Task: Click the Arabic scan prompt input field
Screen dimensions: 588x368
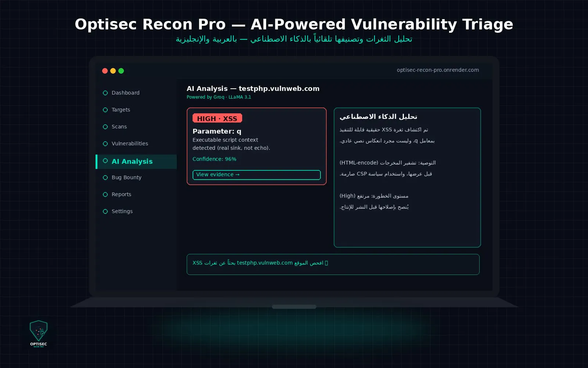Action: (333, 264)
